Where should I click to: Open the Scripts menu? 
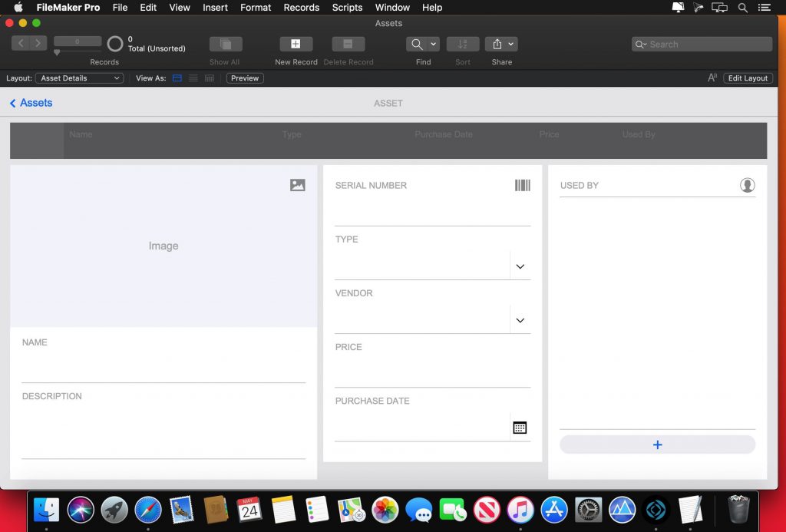coord(346,7)
